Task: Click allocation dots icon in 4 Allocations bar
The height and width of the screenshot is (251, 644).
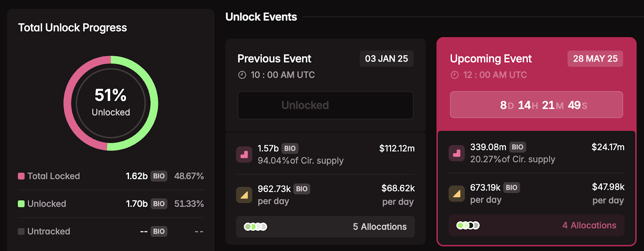Action: 468,225
